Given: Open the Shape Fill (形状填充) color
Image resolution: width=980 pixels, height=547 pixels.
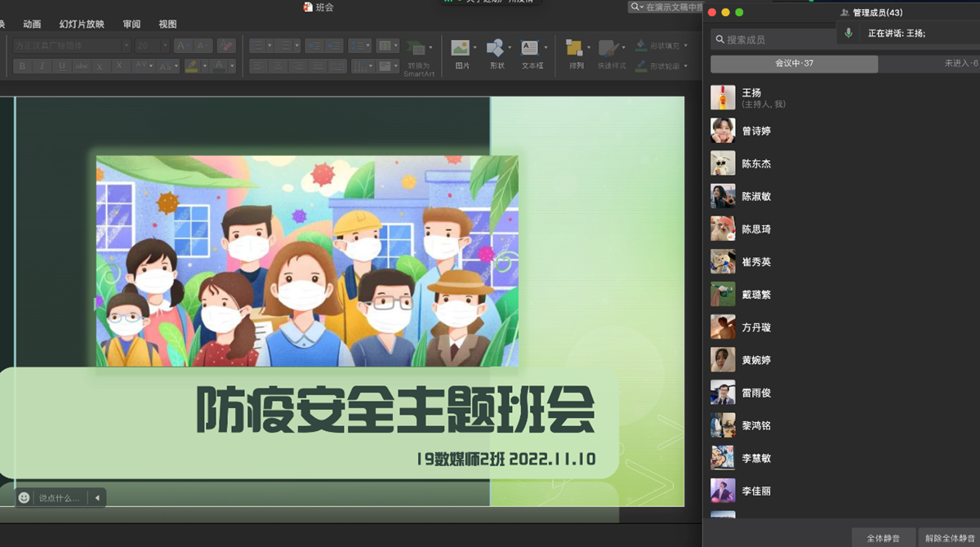Looking at the screenshot, I should 661,46.
